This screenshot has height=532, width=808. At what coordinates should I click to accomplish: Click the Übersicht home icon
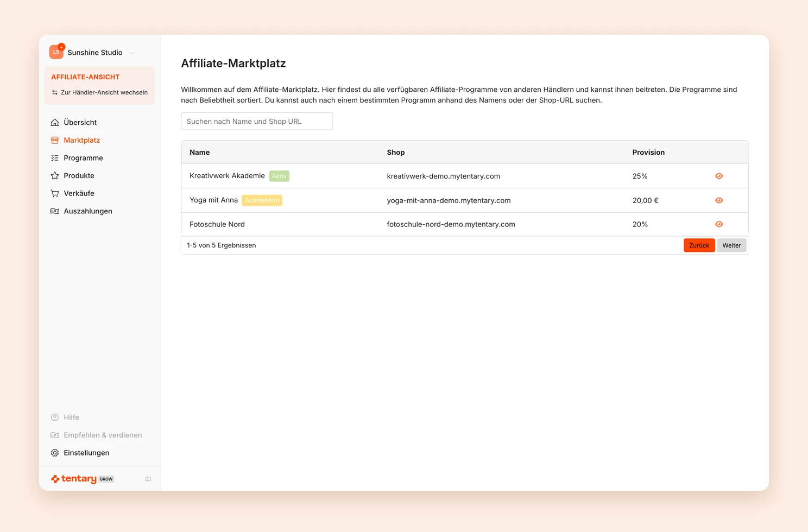55,122
